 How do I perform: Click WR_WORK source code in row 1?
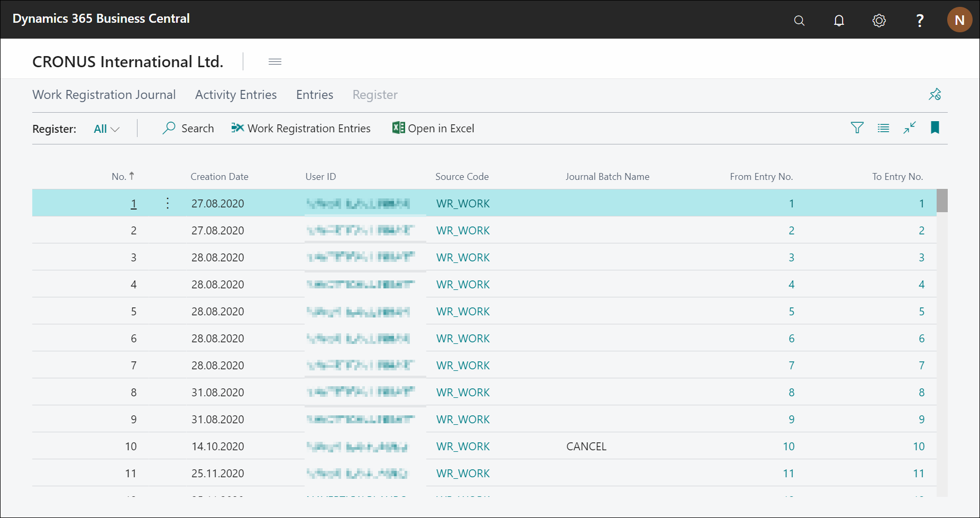(x=463, y=204)
